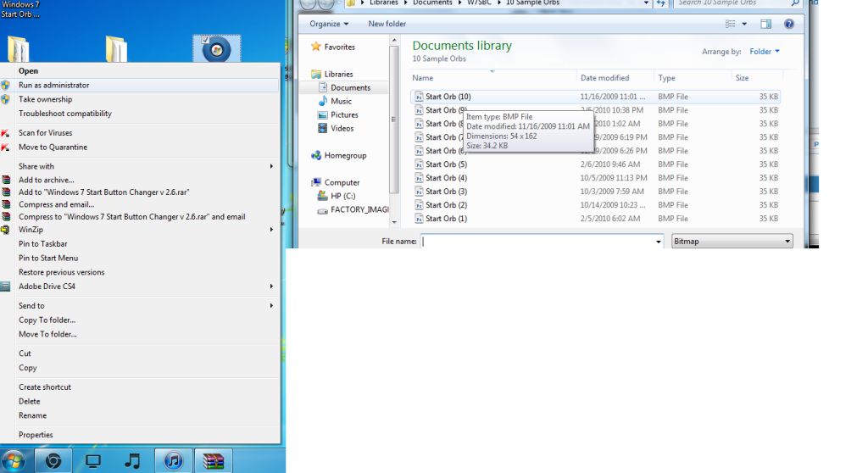Click the Start Orb (1) file icon
Screen dimensions: 868x473
[419, 218]
